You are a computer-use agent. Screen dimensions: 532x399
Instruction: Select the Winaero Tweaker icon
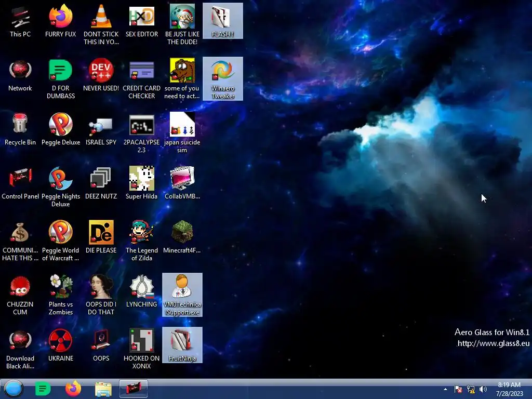222,79
